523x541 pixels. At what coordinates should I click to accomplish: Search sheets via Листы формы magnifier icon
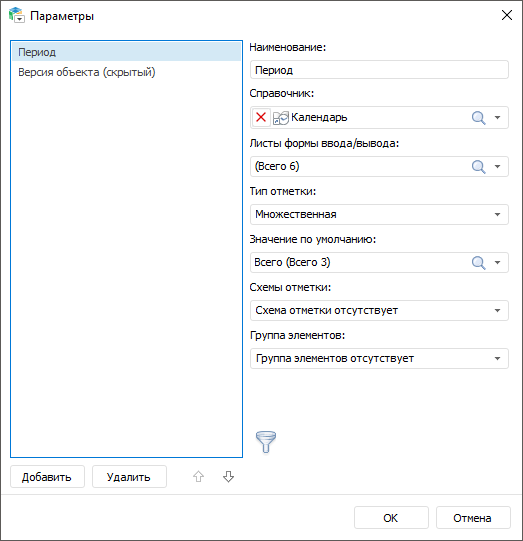pyautogui.click(x=478, y=167)
